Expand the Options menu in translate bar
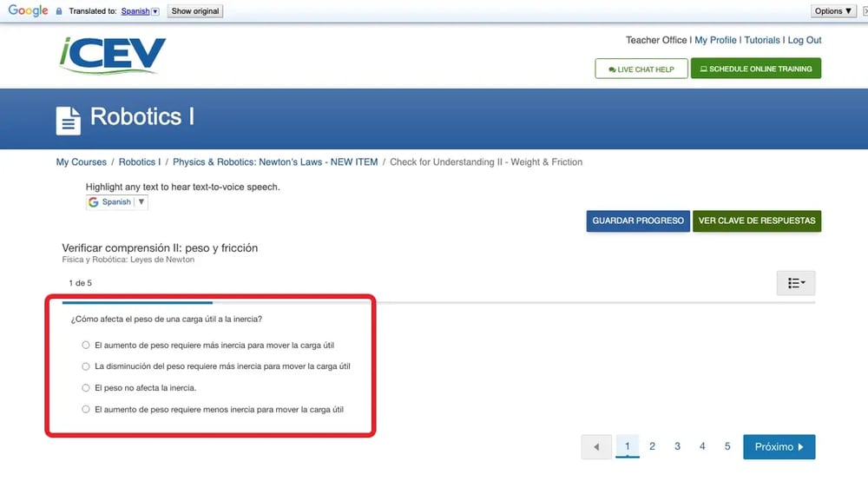Image resolution: width=868 pixels, height=501 pixels. click(833, 11)
